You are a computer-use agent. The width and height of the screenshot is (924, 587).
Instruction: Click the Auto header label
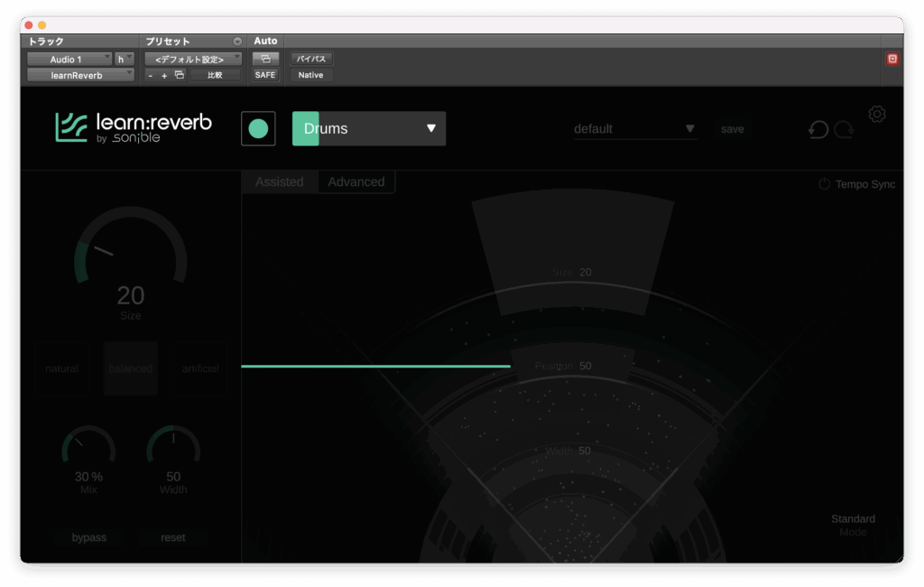click(x=266, y=41)
